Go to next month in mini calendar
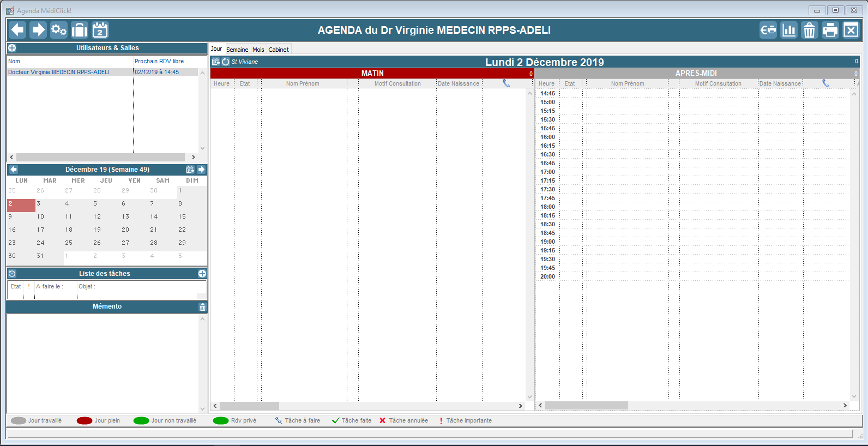868x446 pixels. pos(201,170)
